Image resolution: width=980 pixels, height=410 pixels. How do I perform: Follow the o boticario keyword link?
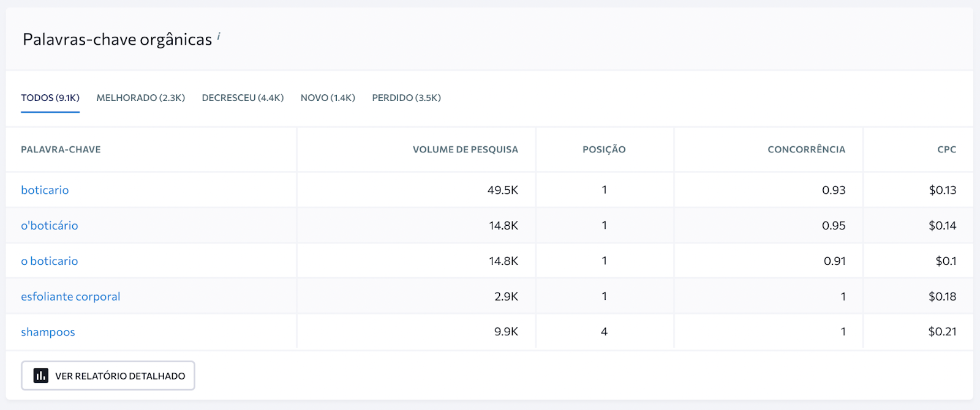click(x=50, y=261)
